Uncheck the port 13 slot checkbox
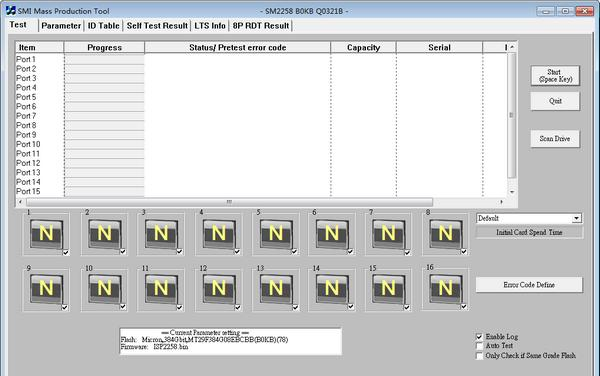 (295, 307)
